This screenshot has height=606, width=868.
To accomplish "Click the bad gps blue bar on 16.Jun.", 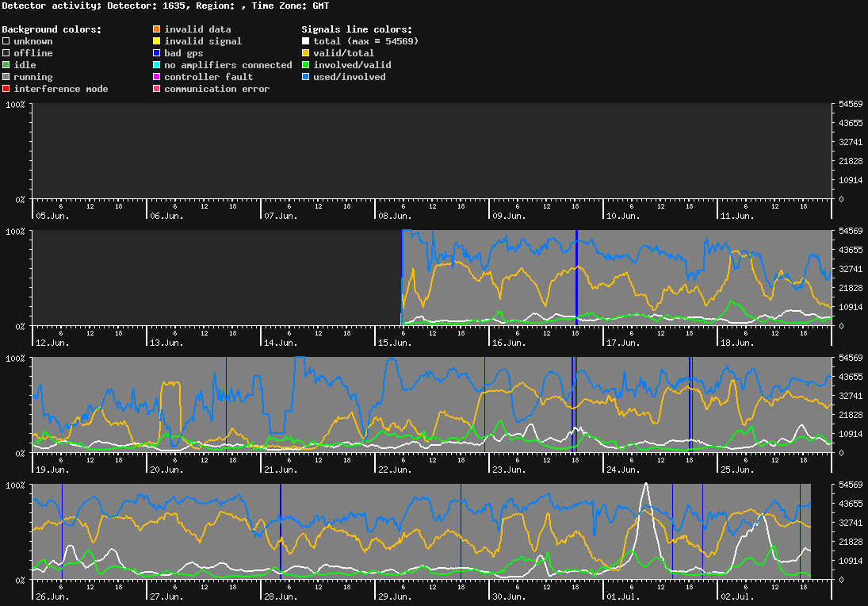I will click(x=577, y=278).
